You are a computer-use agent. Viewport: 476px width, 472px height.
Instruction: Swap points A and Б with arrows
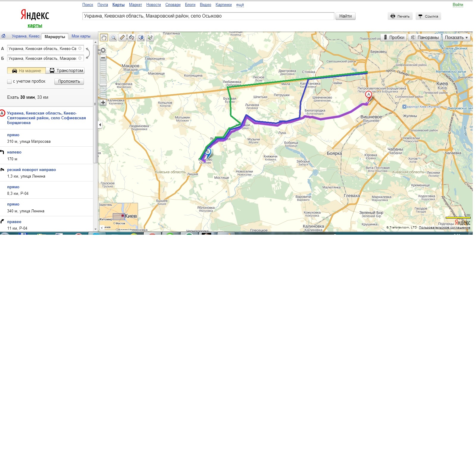(x=88, y=53)
